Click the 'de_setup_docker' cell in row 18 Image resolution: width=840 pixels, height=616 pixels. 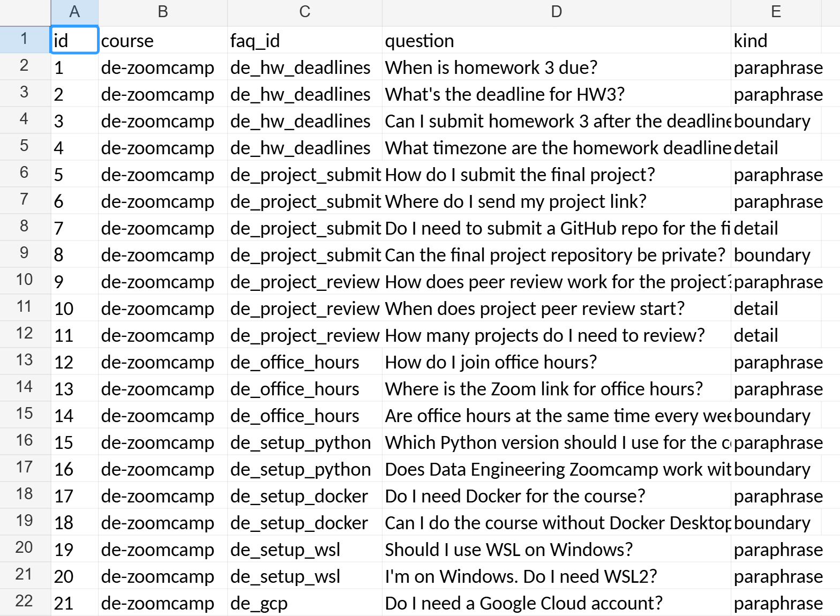click(305, 495)
